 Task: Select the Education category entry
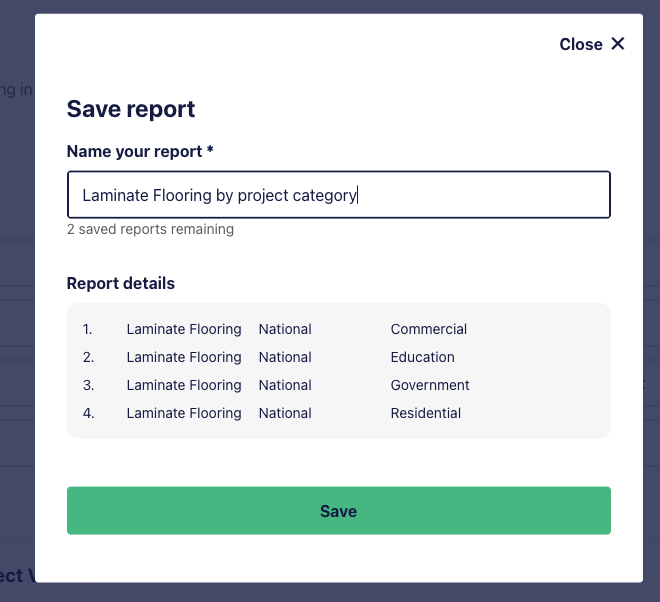tap(423, 357)
